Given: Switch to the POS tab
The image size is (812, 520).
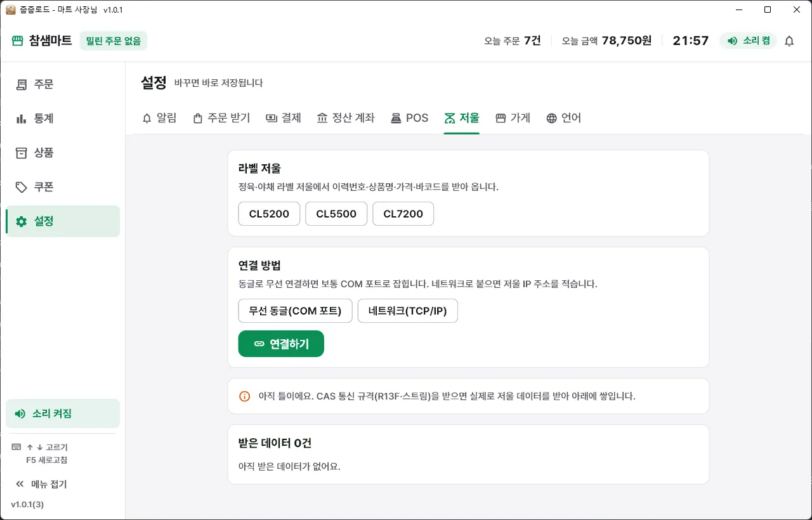Looking at the screenshot, I should [409, 118].
